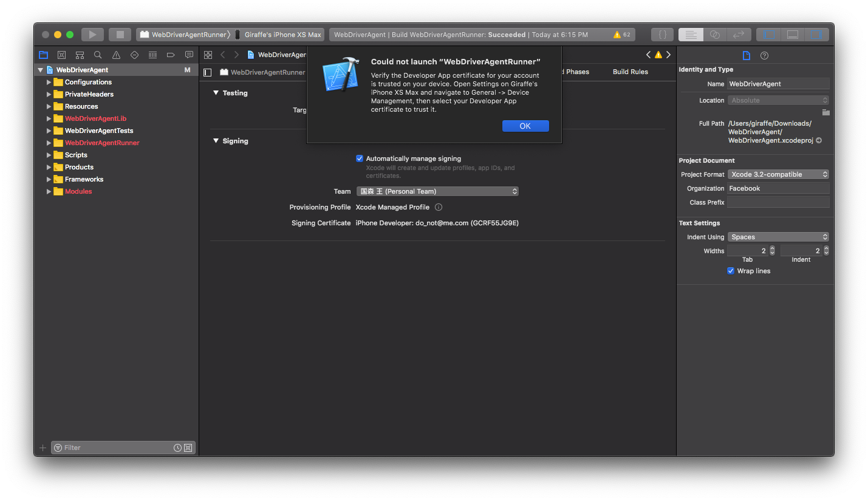Image resolution: width=868 pixels, height=501 pixels.
Task: Show recent files filter clock icon
Action: 177,448
